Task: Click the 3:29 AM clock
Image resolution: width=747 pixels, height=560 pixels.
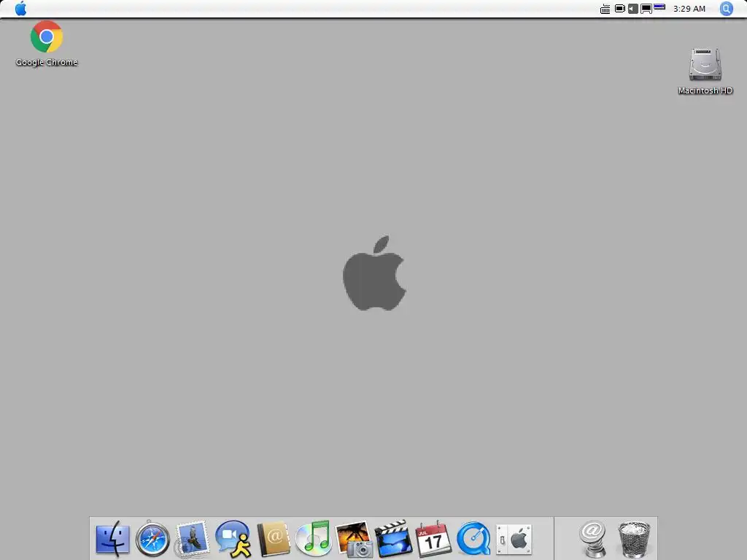Action: [689, 9]
